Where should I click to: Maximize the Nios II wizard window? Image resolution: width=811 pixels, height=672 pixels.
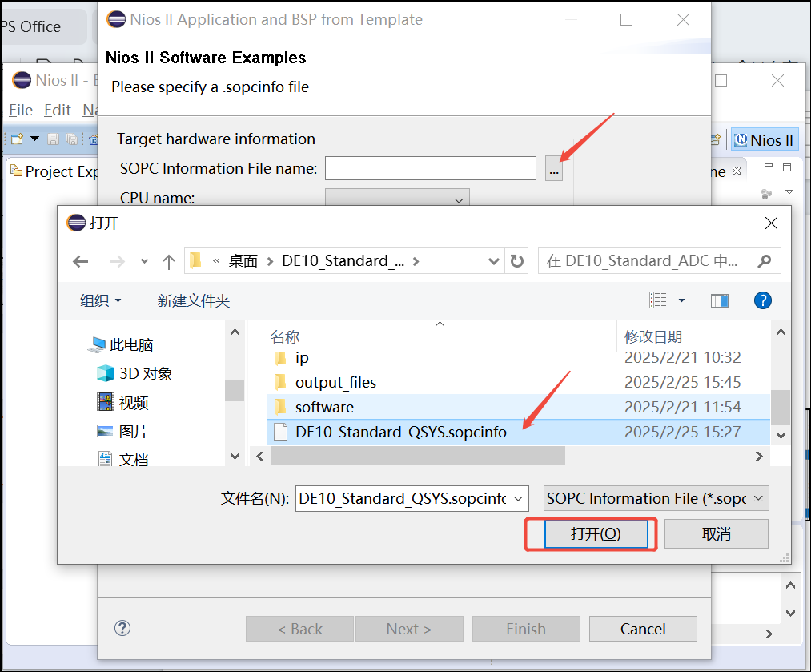(626, 20)
